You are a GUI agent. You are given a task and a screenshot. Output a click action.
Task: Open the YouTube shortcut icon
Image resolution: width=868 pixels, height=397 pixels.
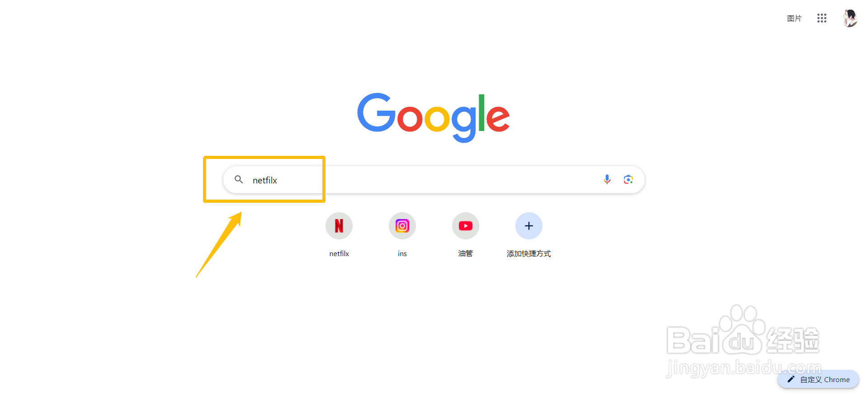pyautogui.click(x=466, y=226)
